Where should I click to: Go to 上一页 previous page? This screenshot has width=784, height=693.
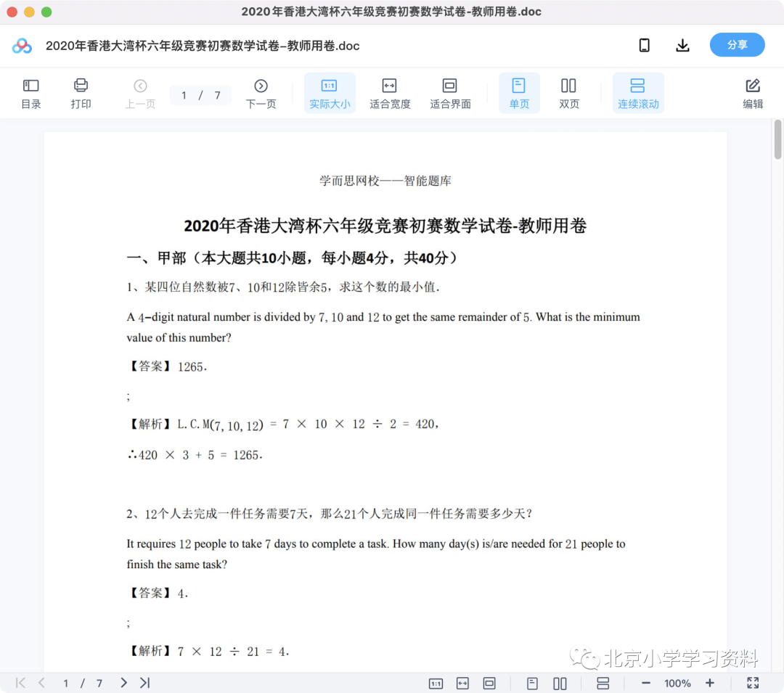pos(140,94)
